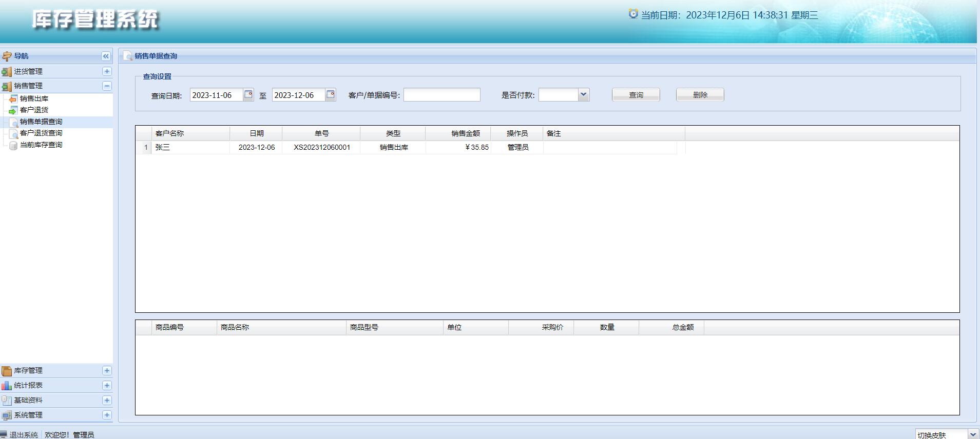980x439 pixels.
Task: Click the 导航 signpost icon
Action: 7,56
